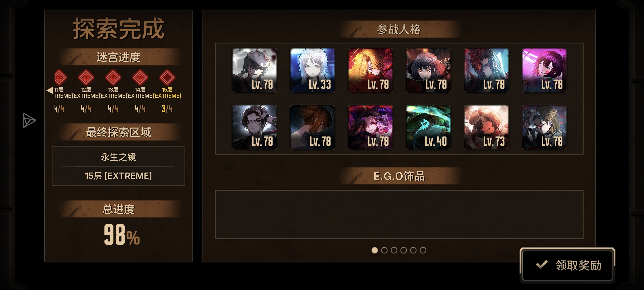
Task: Select the second page indicator dot
Action: click(384, 250)
